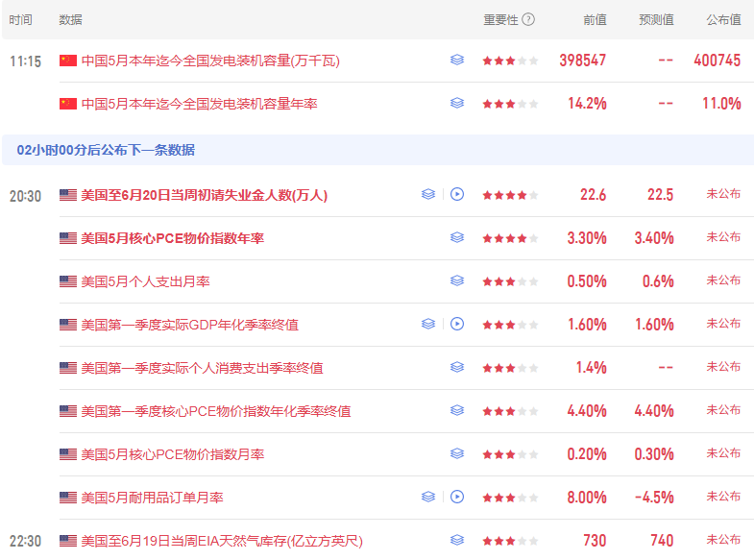754x560 pixels.
Task: Open layers icon for 中国5月全国发电装机容量(万千瓦)
Action: (457, 60)
